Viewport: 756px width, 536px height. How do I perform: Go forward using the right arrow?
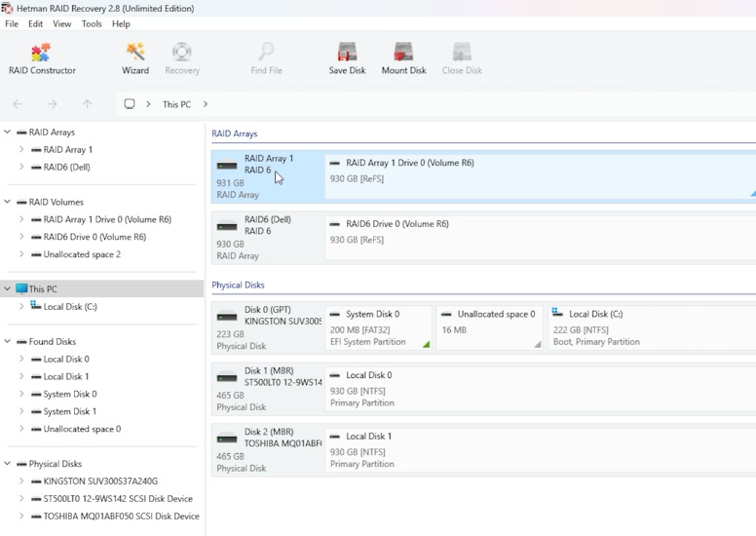(x=52, y=104)
